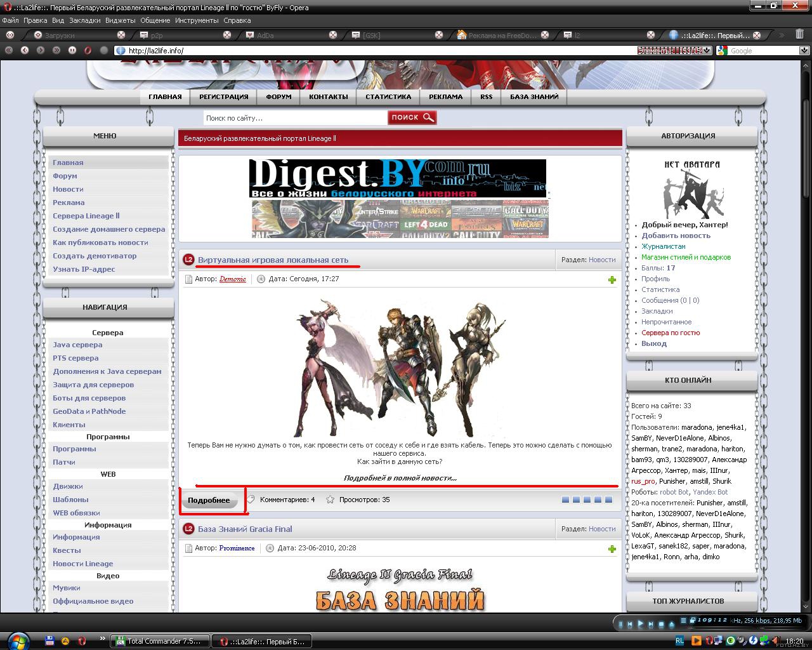Click the Opera back navigation button
The height and width of the screenshot is (650, 812).
point(24,50)
